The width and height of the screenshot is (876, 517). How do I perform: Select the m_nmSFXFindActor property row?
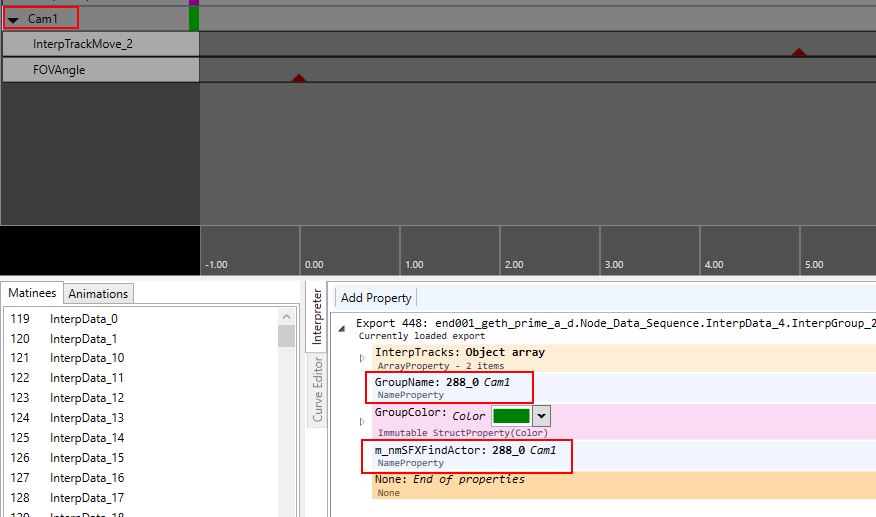[x=623, y=456]
